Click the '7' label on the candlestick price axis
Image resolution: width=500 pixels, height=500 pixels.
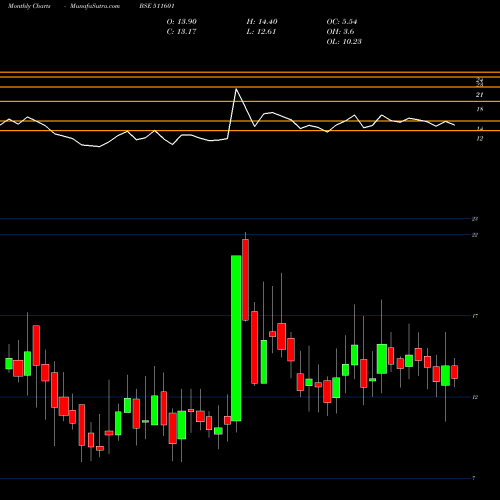click(474, 478)
